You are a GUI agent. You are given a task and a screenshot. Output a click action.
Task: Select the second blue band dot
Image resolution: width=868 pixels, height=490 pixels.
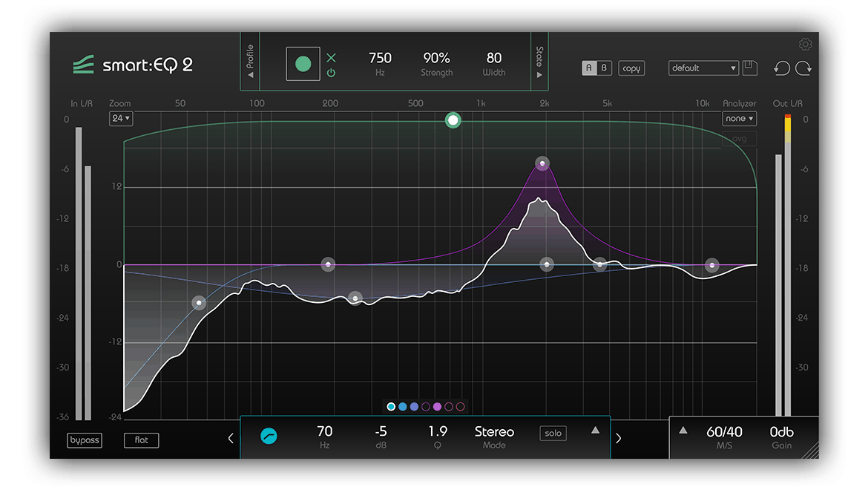point(402,407)
